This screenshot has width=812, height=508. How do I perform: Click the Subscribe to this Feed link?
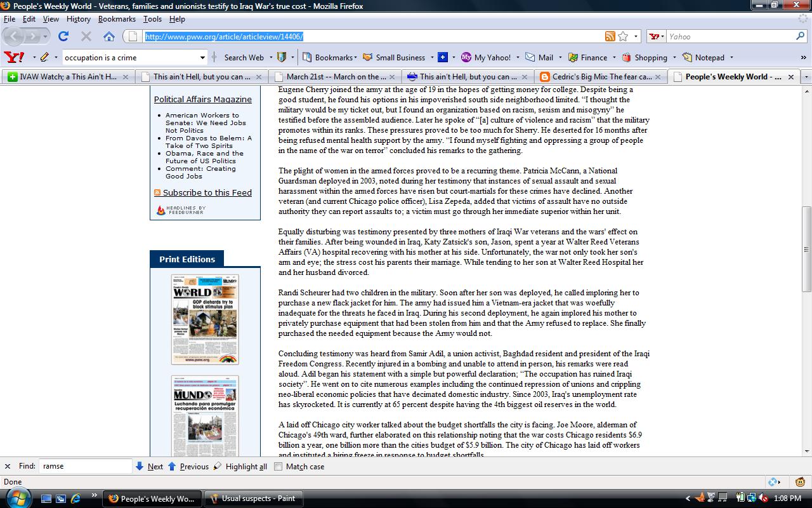(207, 192)
